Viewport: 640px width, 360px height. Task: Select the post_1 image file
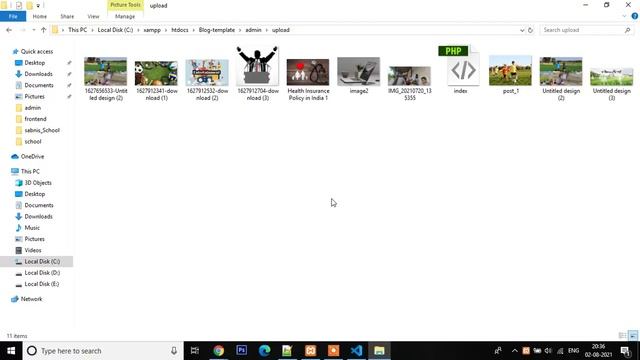(x=511, y=75)
